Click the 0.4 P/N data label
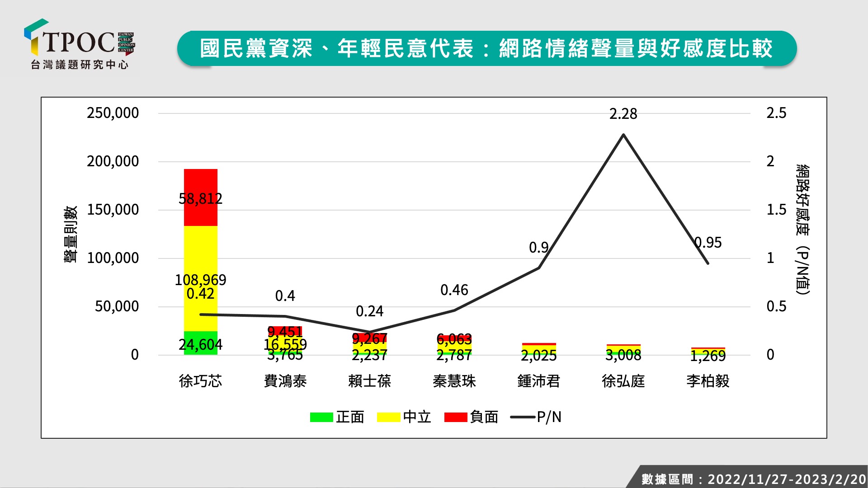Image resolution: width=868 pixels, height=488 pixels. point(285,296)
